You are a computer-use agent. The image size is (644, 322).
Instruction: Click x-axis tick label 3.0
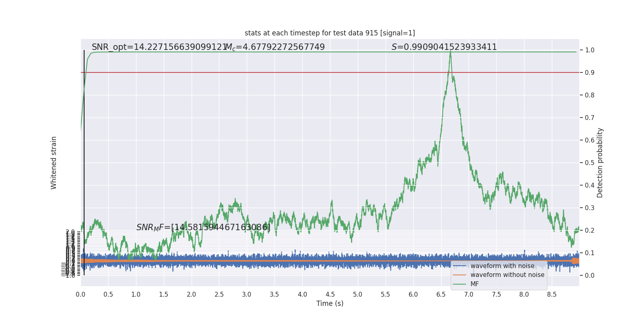point(247,295)
